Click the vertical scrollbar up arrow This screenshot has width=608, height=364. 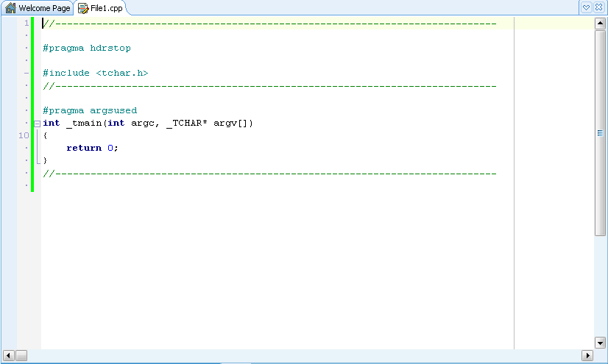point(600,24)
